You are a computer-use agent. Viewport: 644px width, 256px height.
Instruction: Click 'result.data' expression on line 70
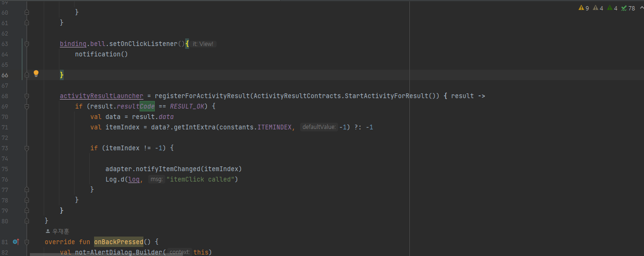(153, 117)
